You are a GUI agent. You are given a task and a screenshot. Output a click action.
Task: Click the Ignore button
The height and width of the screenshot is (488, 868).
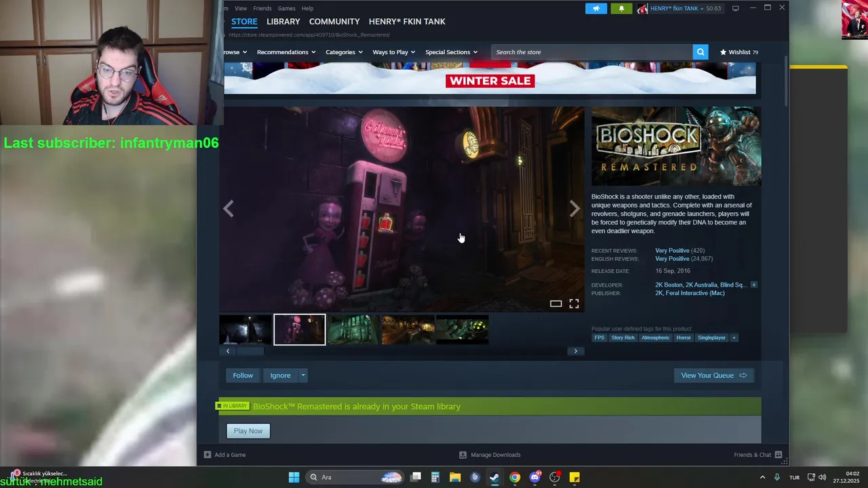280,375
